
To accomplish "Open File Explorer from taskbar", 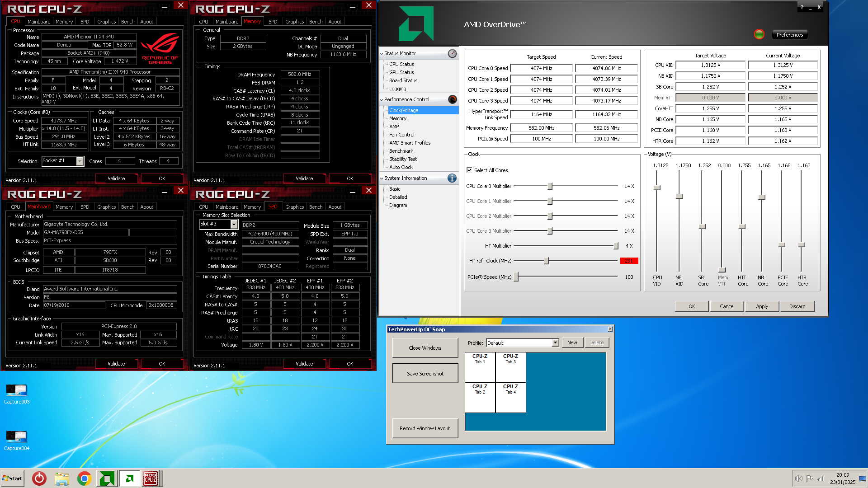I will click(x=62, y=479).
